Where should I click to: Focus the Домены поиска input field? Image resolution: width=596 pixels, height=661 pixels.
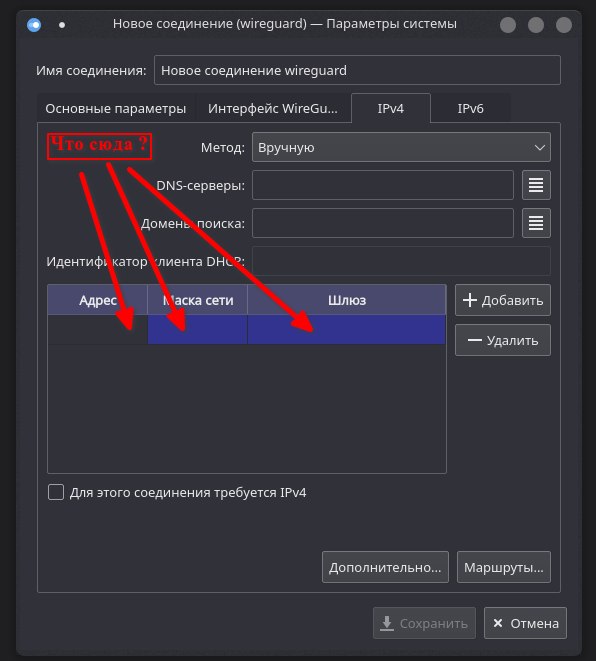[383, 223]
